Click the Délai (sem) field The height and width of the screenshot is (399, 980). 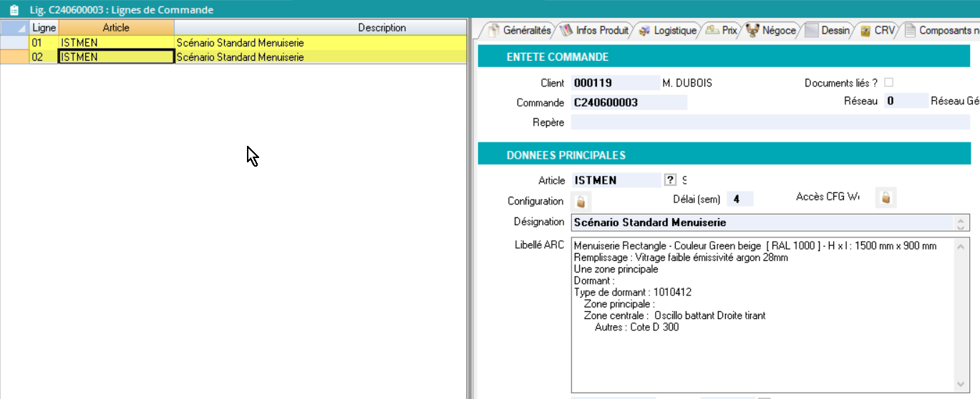(x=739, y=199)
